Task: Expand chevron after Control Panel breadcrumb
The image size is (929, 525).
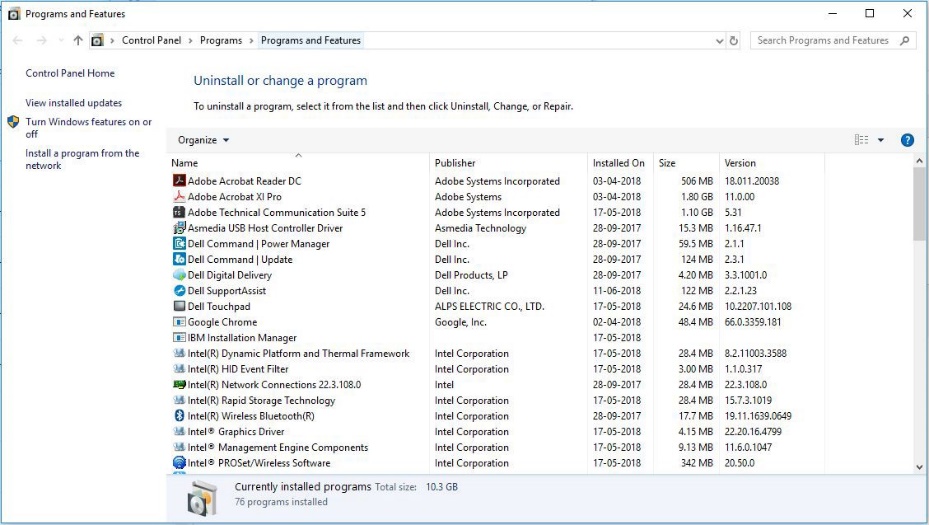Action: pos(191,40)
